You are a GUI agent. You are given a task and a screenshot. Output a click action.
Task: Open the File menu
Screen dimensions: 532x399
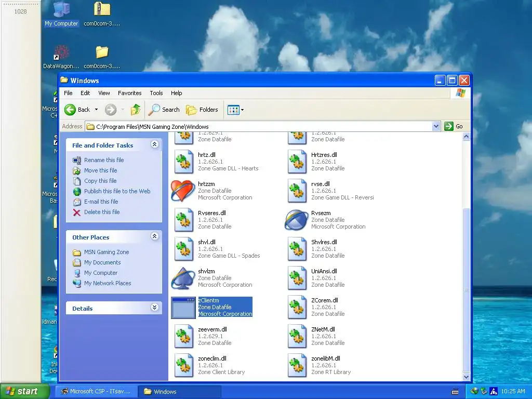[68, 93]
